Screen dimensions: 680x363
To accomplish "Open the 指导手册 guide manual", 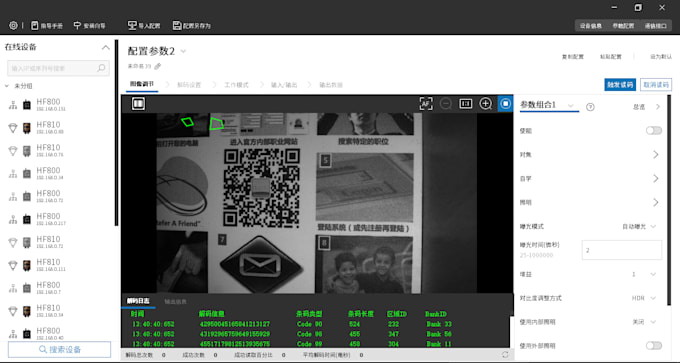I will click(47, 26).
